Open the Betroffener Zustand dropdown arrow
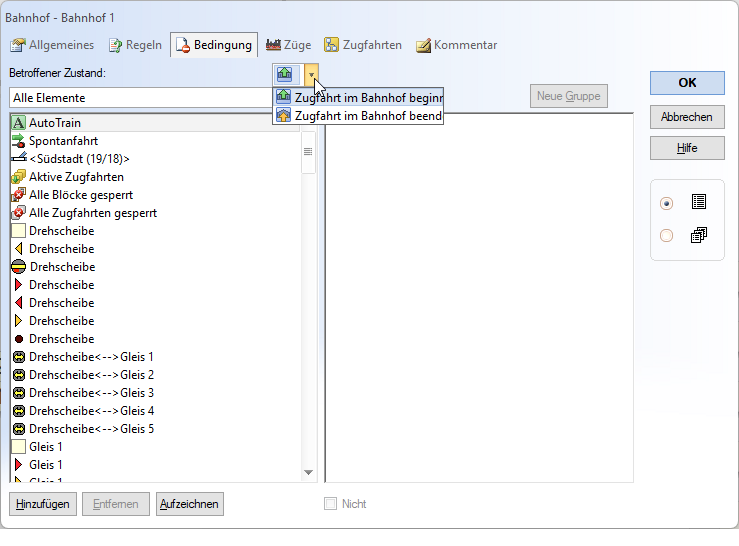The height and width of the screenshot is (546, 739). tap(312, 74)
